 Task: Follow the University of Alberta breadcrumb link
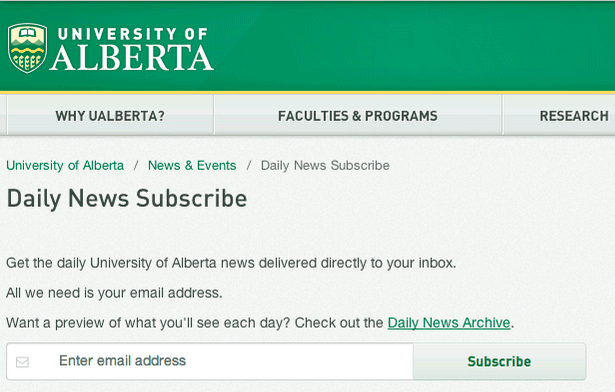coord(65,165)
